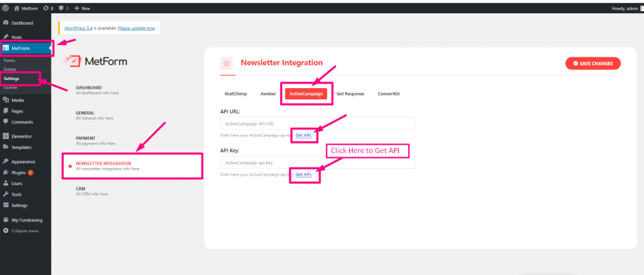The image size is (644, 275).
Task: Click the Elementor icon in sidebar
Action: coord(6,137)
